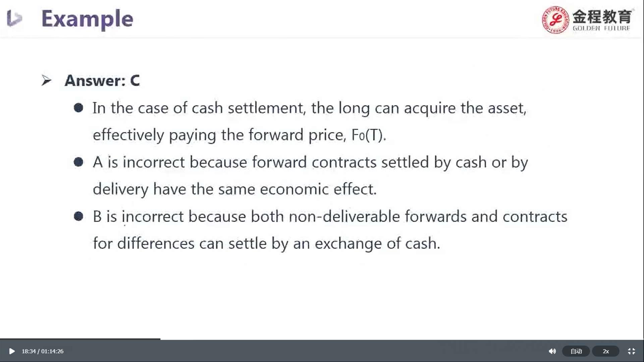644x362 pixels.
Task: Click the Answer: C heading text
Action: pos(102,80)
